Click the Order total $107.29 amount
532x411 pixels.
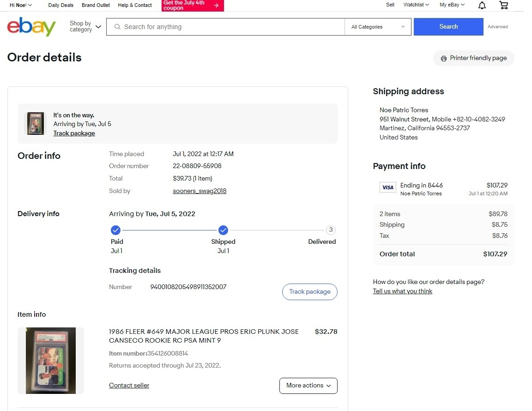point(495,254)
